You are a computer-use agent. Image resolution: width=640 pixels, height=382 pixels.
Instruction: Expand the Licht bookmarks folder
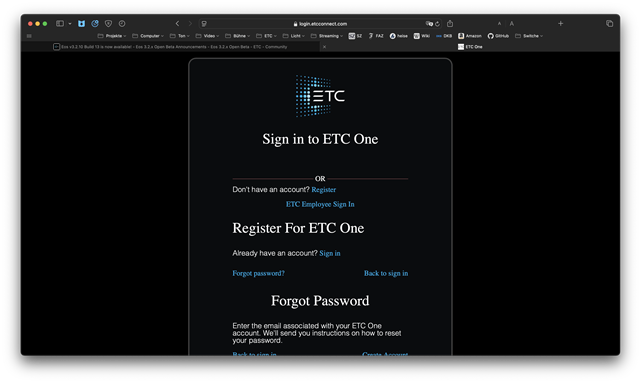[293, 36]
